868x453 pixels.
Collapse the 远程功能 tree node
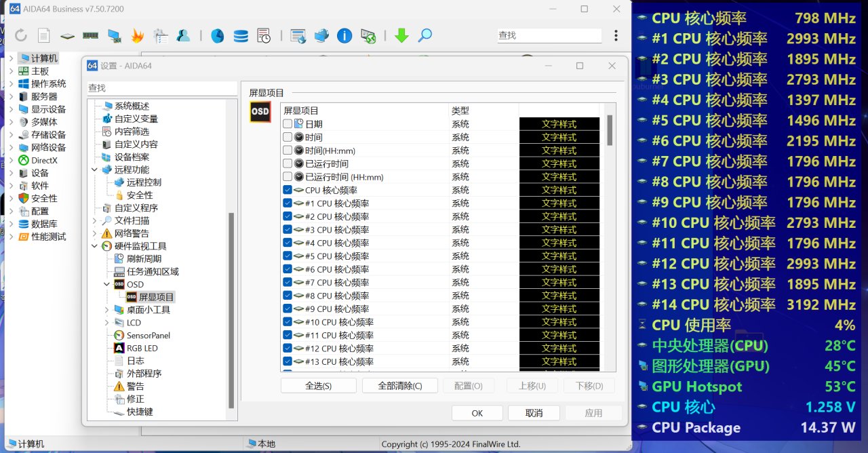(x=95, y=170)
